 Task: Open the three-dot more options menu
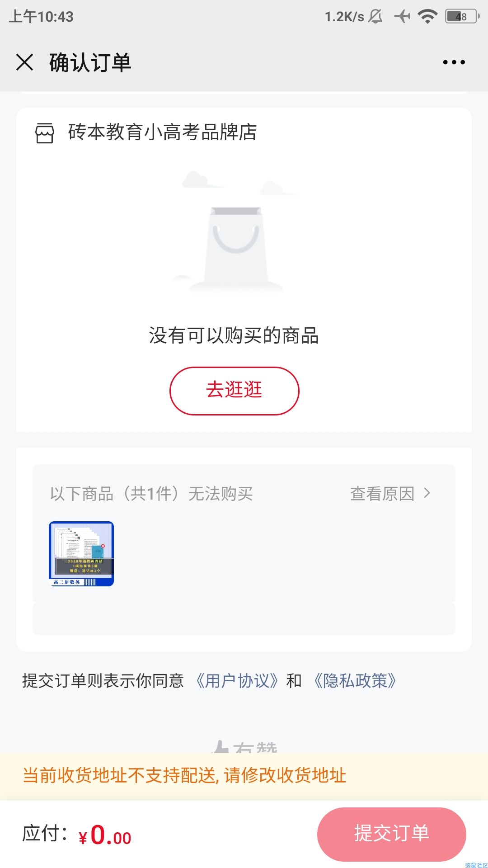tap(454, 62)
